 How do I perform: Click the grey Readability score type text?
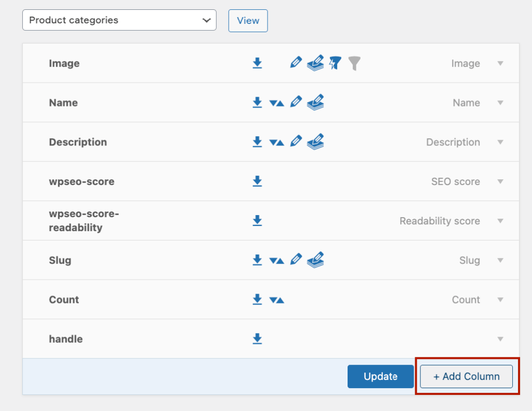440,221
